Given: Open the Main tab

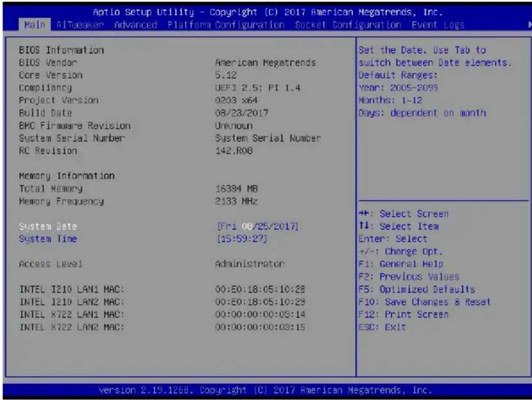Looking at the screenshot, I should [35, 25].
